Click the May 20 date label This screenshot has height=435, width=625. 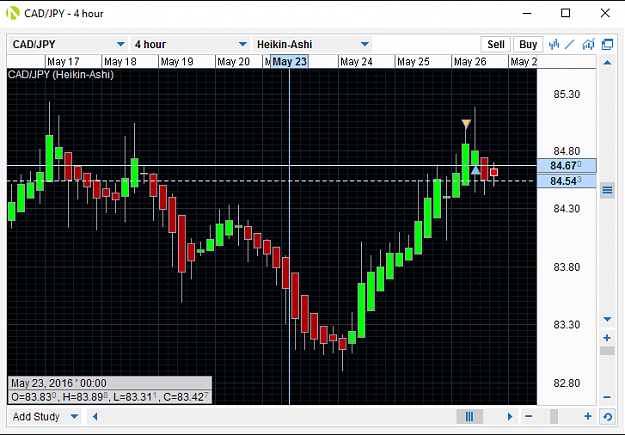click(x=233, y=62)
